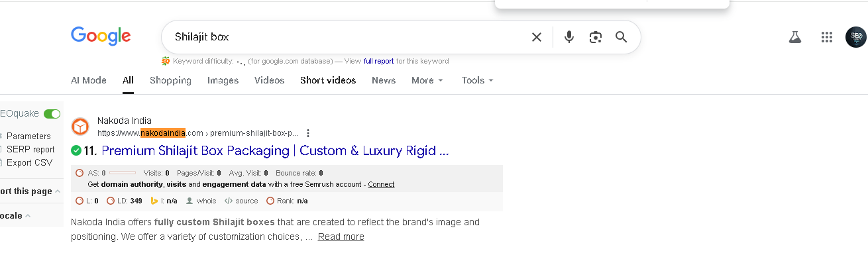
Task: Switch to the Short videos tab
Action: pos(328,80)
